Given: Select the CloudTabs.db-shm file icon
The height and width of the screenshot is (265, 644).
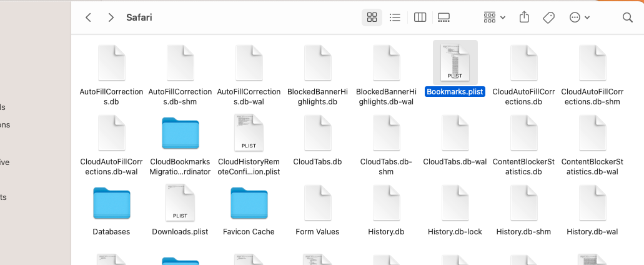Looking at the screenshot, I should pos(387,132).
